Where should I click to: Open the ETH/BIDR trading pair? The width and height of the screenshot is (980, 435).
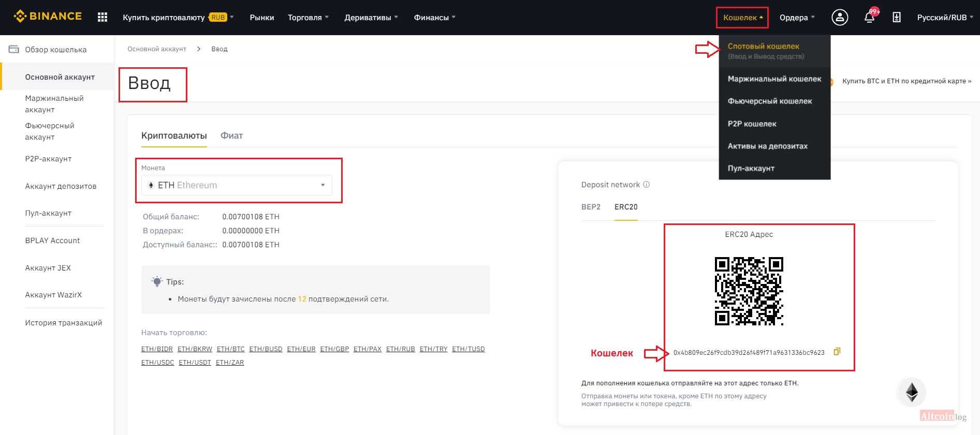[157, 349]
